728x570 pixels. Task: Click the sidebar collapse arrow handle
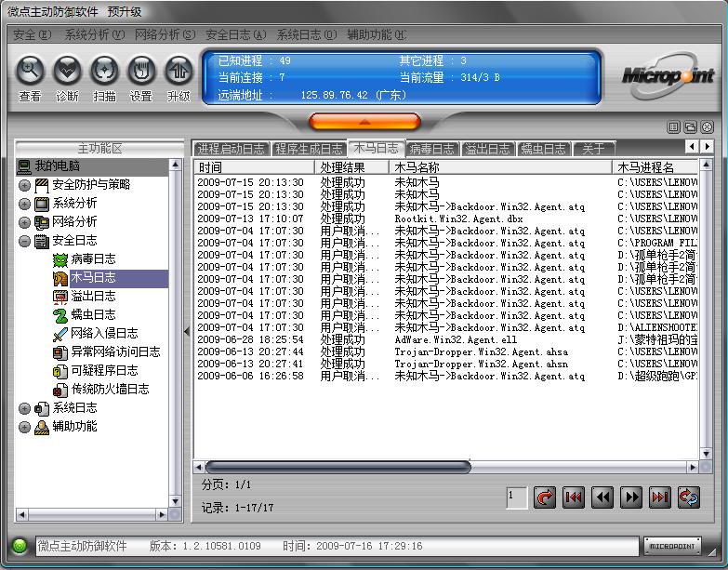[x=187, y=331]
